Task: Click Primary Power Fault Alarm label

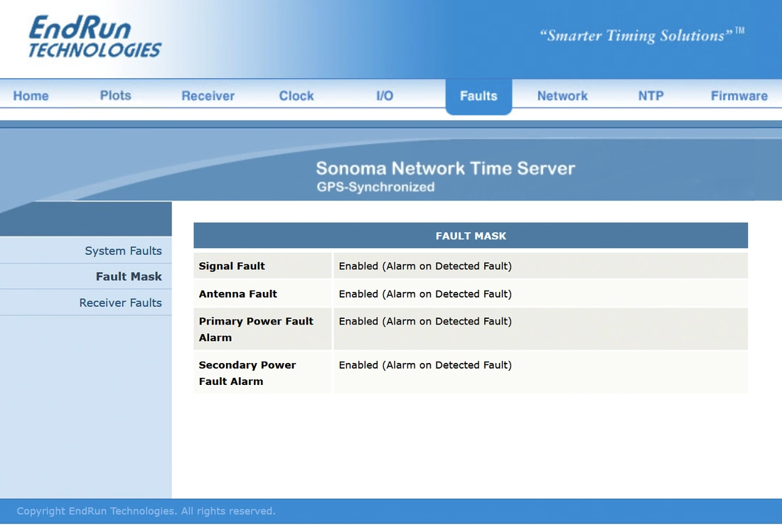Action: click(x=256, y=330)
